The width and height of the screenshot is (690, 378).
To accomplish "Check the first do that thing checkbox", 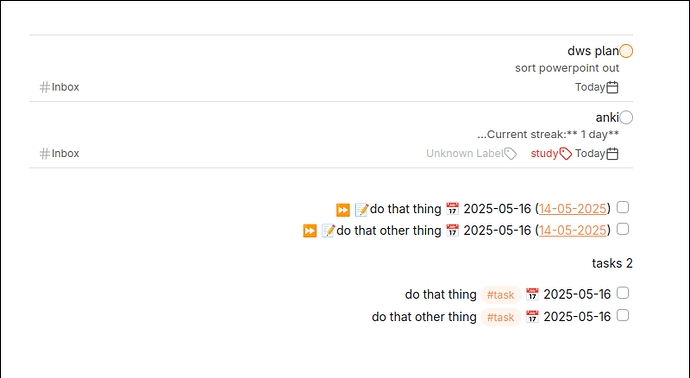I will (x=623, y=207).
